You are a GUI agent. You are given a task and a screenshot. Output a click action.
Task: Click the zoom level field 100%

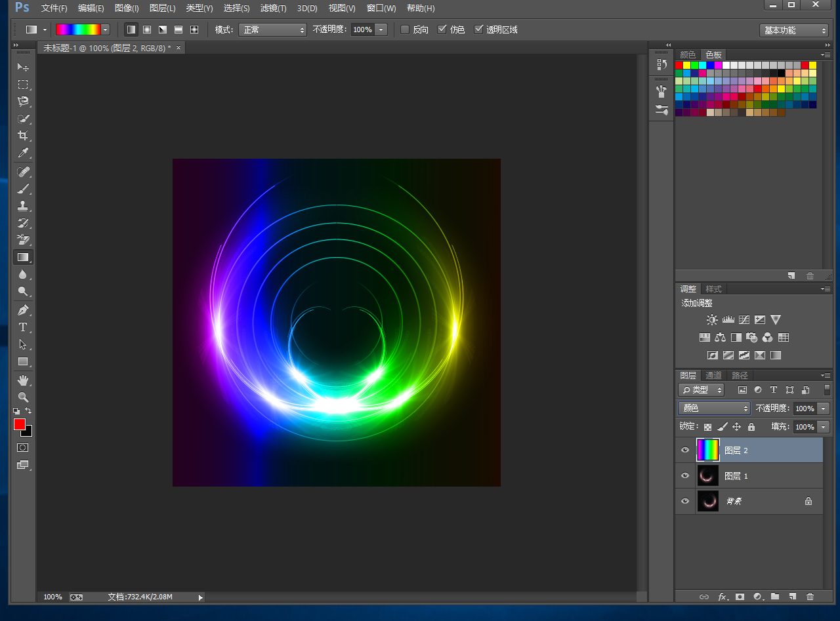tap(53, 597)
